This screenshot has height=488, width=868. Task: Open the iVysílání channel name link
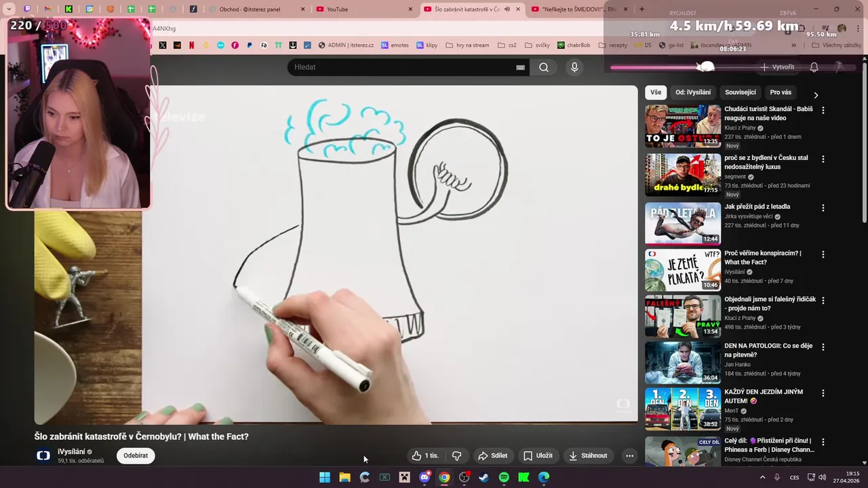tap(71, 451)
